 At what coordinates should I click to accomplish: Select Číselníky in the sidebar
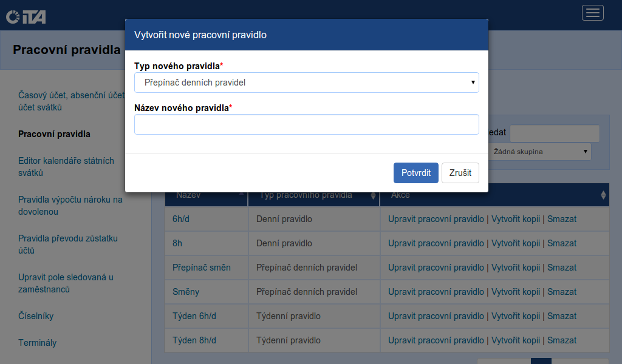(x=36, y=316)
